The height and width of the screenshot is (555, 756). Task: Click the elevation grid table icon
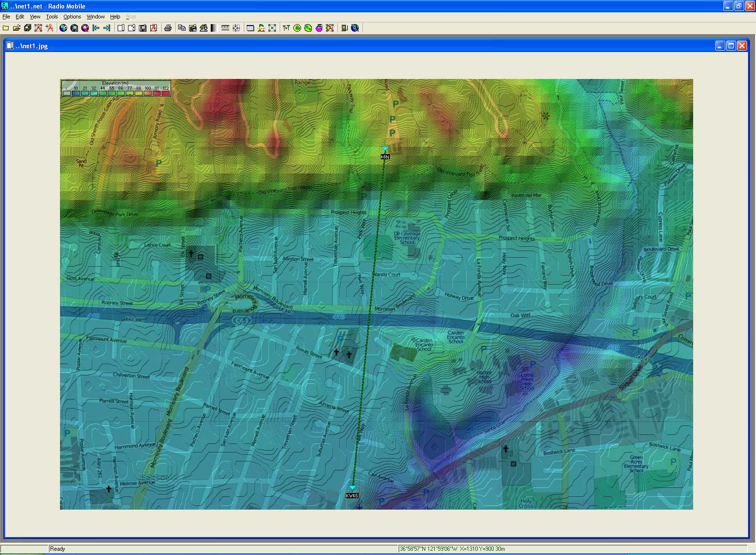tap(250, 28)
